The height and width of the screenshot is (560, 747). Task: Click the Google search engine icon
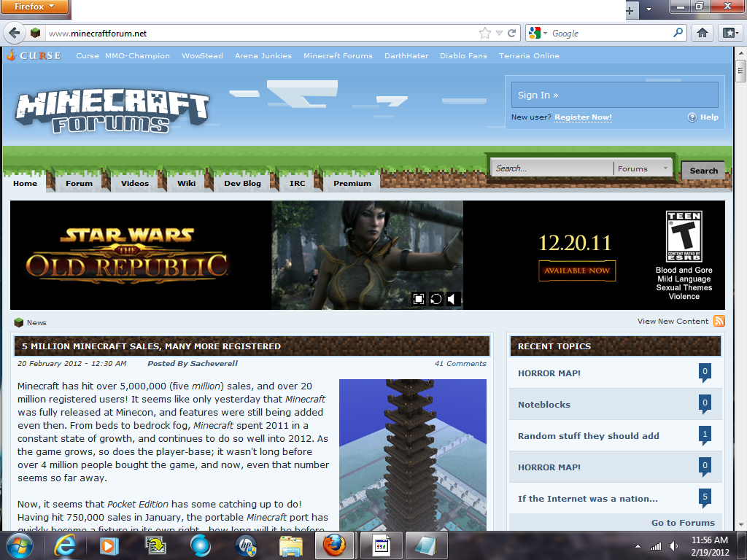535,33
